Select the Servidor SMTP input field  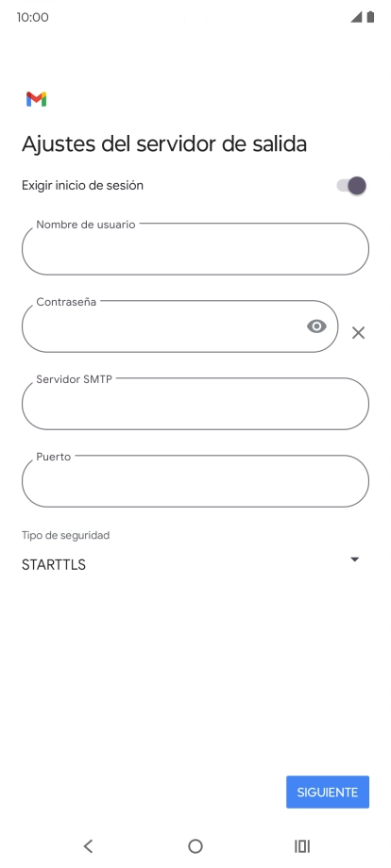pos(195,404)
